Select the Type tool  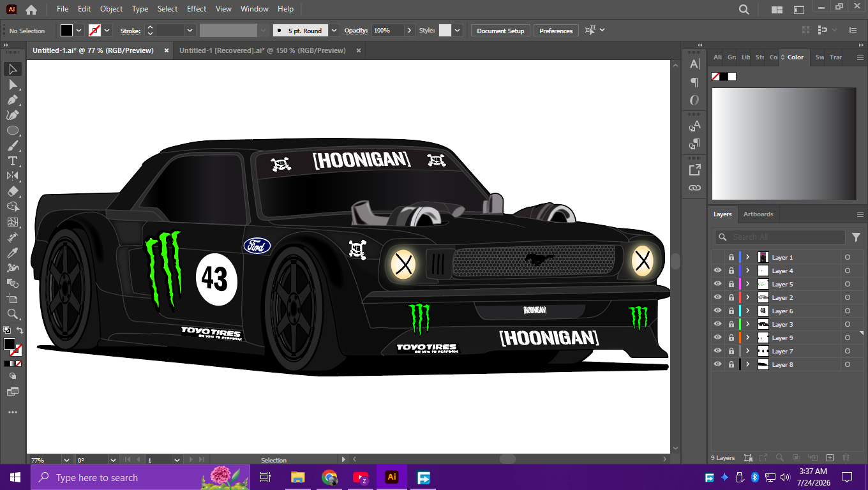(12, 161)
